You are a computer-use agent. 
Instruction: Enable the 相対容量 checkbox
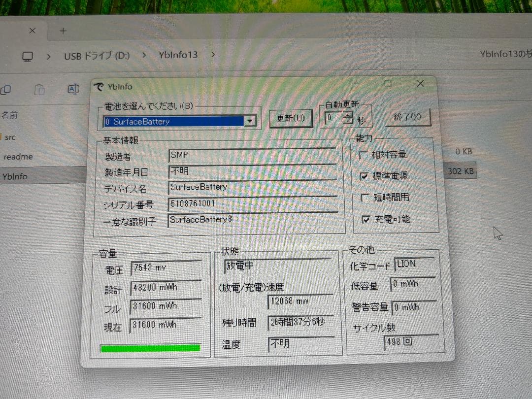[x=363, y=154]
